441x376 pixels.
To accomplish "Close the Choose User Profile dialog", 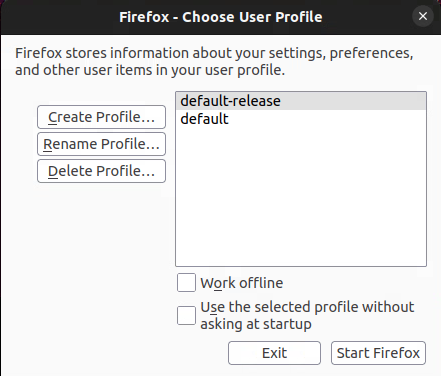I will coord(423,16).
